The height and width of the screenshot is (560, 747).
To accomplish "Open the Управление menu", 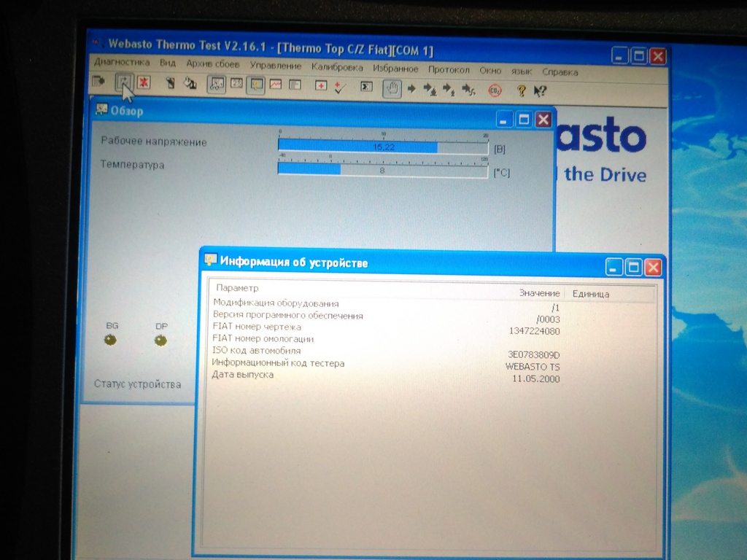I will (x=275, y=66).
